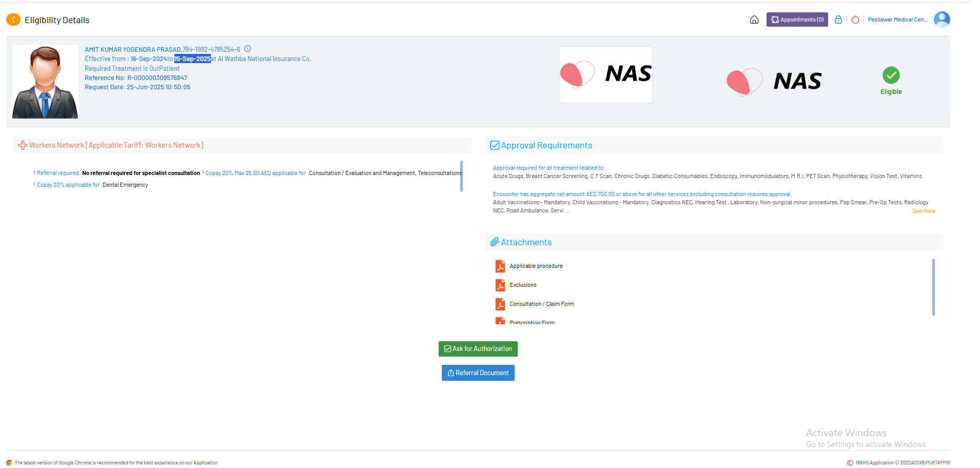Click the orange back arrow icon
The image size is (980, 468).
click(13, 19)
